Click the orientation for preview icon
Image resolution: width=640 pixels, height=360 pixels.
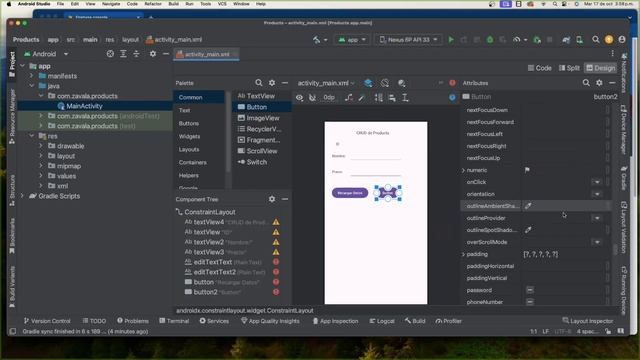click(x=385, y=83)
